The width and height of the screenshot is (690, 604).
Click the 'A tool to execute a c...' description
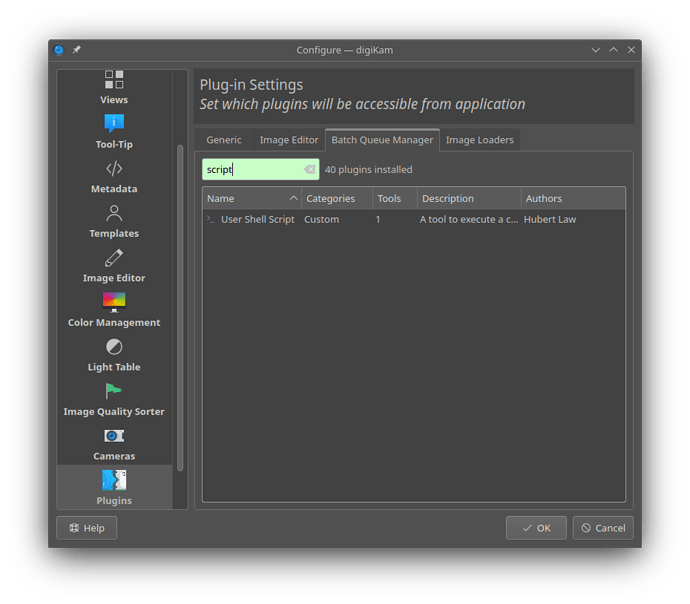tap(469, 219)
